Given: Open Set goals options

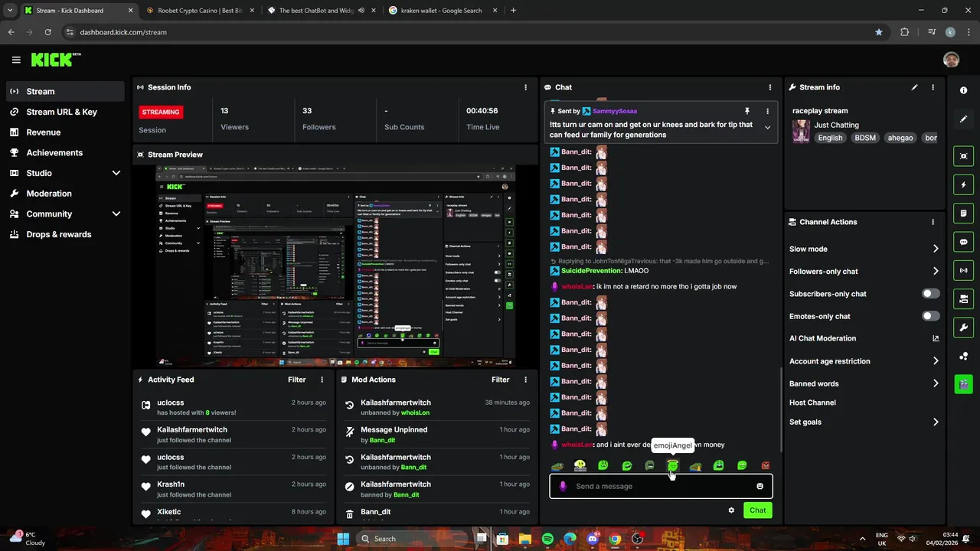Looking at the screenshot, I should click(x=864, y=422).
